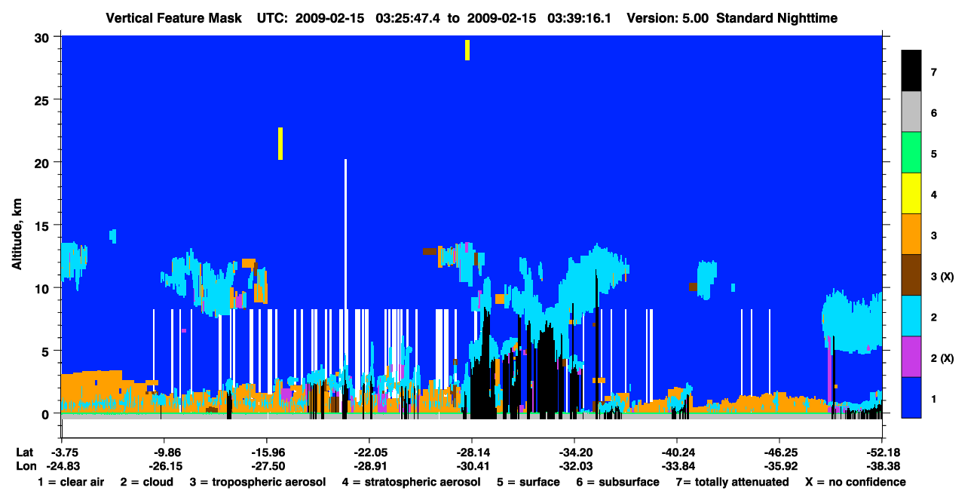Click the longitude value -35.92
980x503 pixels.
(779, 466)
